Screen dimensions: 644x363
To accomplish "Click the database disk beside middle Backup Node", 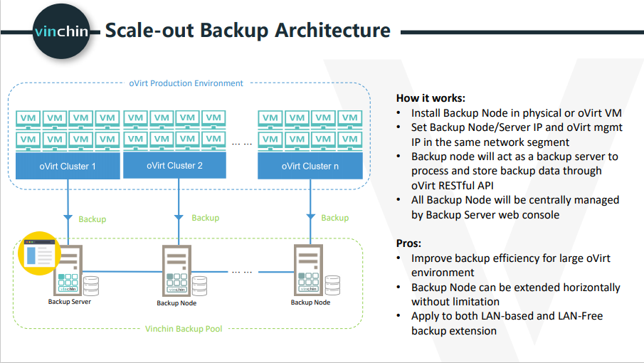I will tap(199, 286).
